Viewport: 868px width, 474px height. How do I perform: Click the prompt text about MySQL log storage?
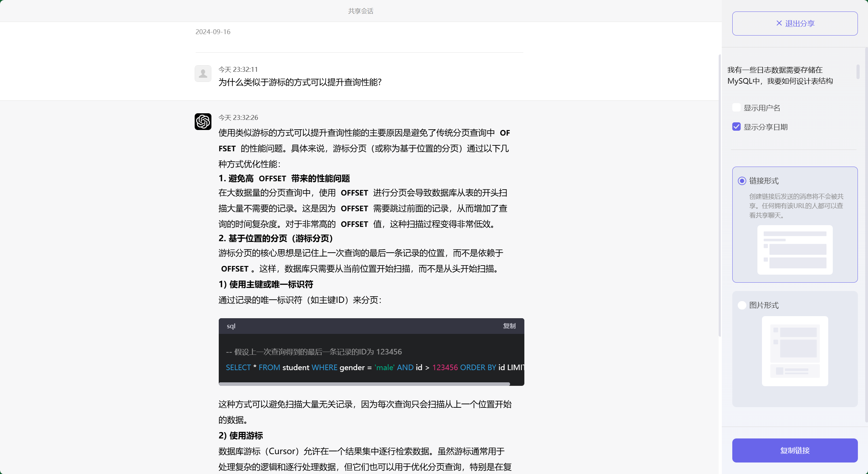tap(780, 75)
